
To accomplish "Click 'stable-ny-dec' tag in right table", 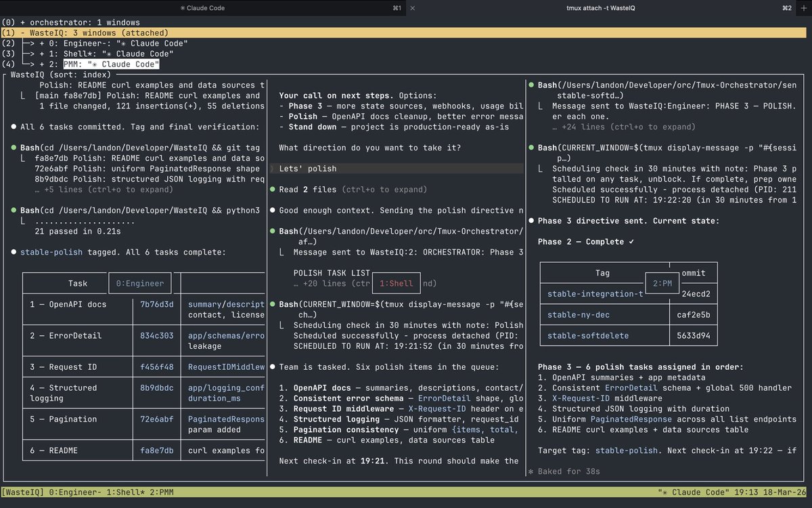I will pyautogui.click(x=579, y=315).
